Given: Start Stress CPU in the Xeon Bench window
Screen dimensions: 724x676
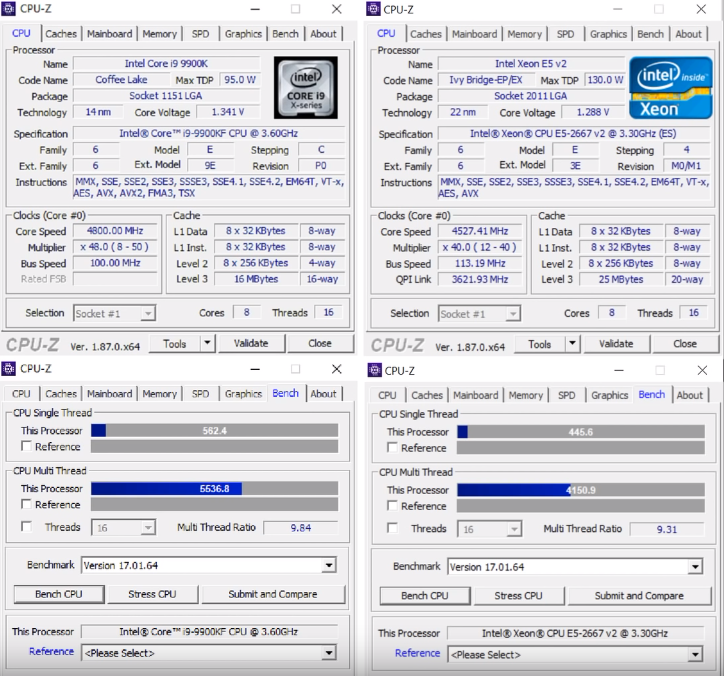Looking at the screenshot, I should pyautogui.click(x=519, y=596).
